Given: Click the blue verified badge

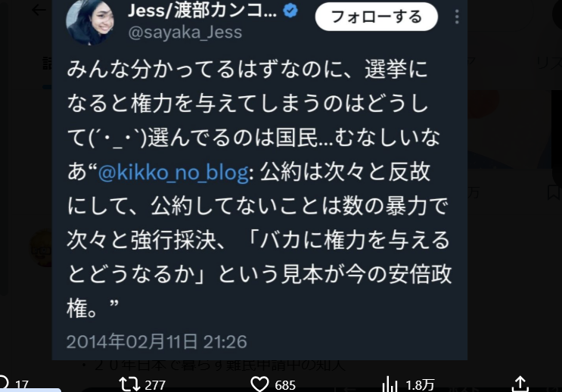Looking at the screenshot, I should (x=290, y=11).
